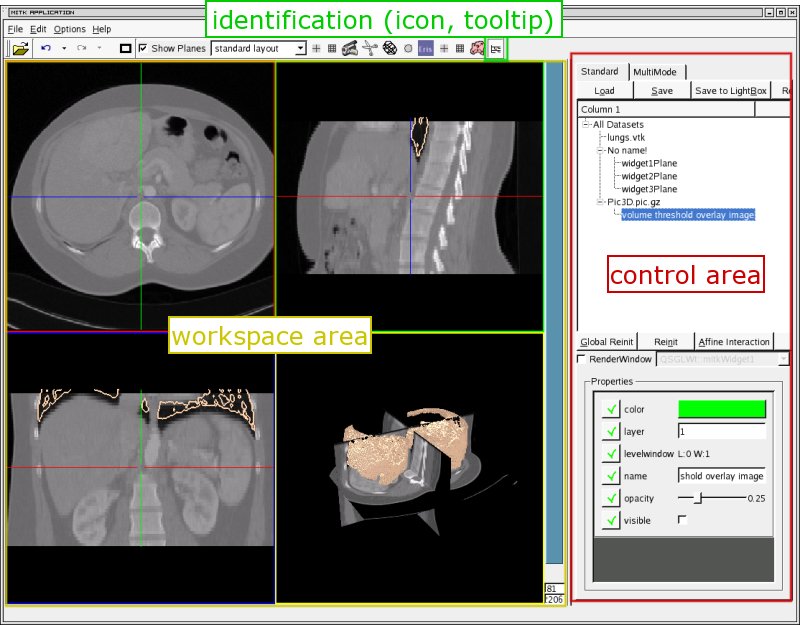Click the levelwindow value L:0 W:1
This screenshot has height=625, width=800.
coord(693,454)
